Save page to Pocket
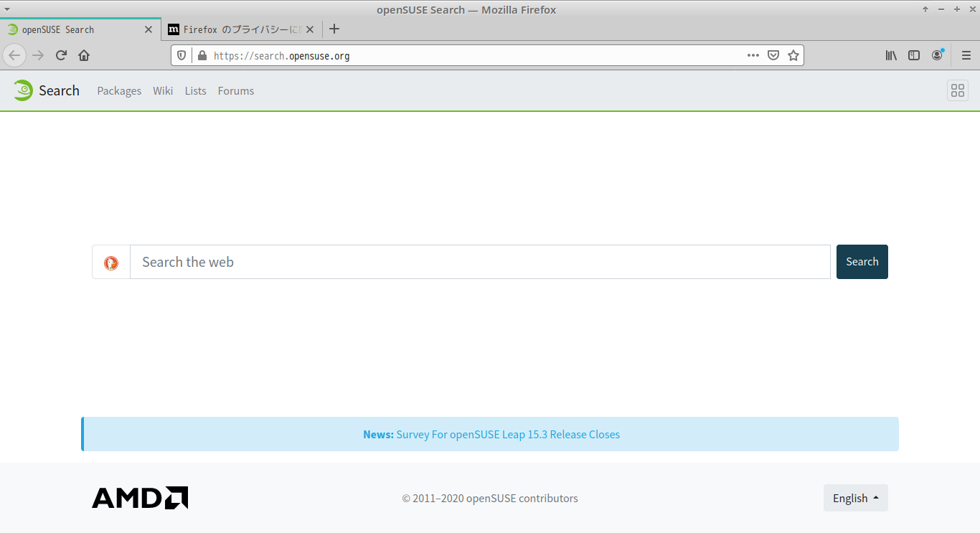 pyautogui.click(x=773, y=55)
